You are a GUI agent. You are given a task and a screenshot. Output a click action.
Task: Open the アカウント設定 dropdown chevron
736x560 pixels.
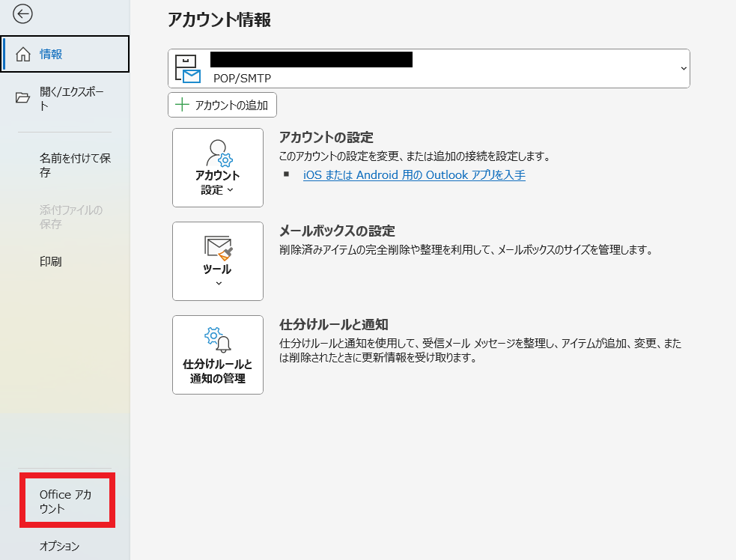230,190
